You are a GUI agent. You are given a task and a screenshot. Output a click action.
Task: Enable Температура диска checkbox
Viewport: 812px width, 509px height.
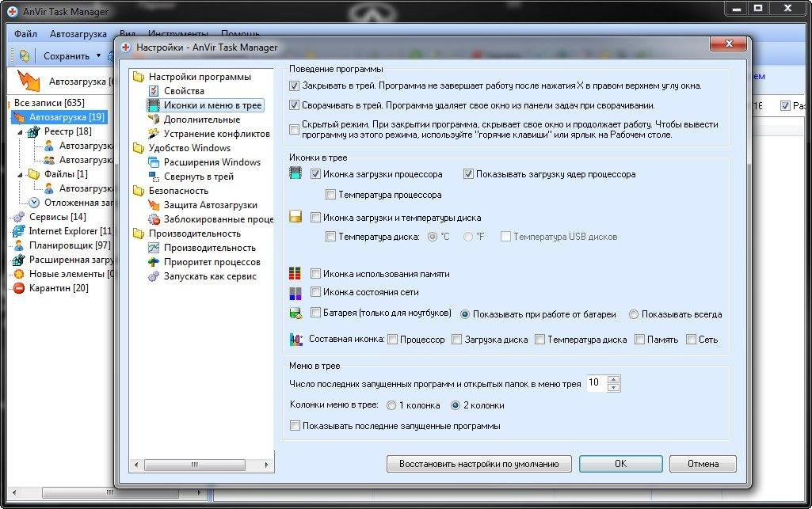pos(330,237)
